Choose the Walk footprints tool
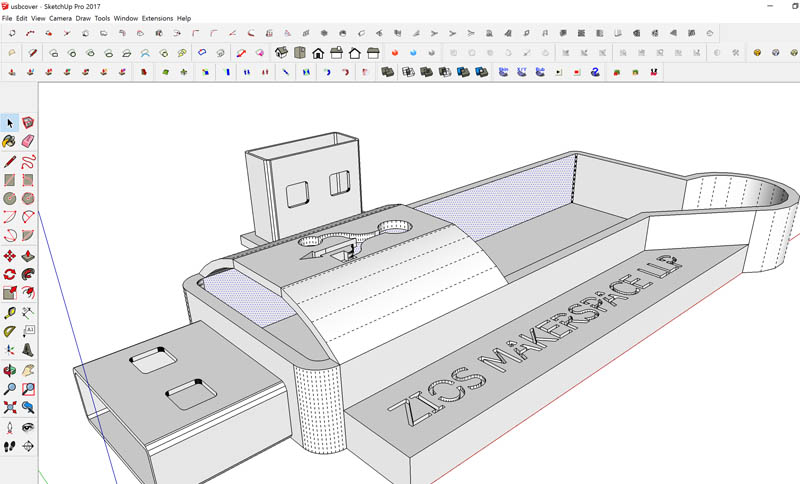 click(x=10, y=447)
